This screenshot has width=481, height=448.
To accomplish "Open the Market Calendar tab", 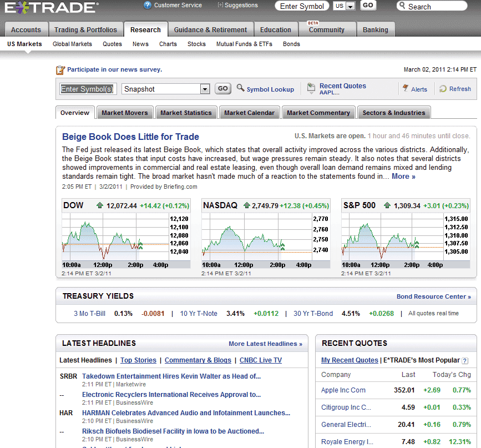I will (250, 113).
